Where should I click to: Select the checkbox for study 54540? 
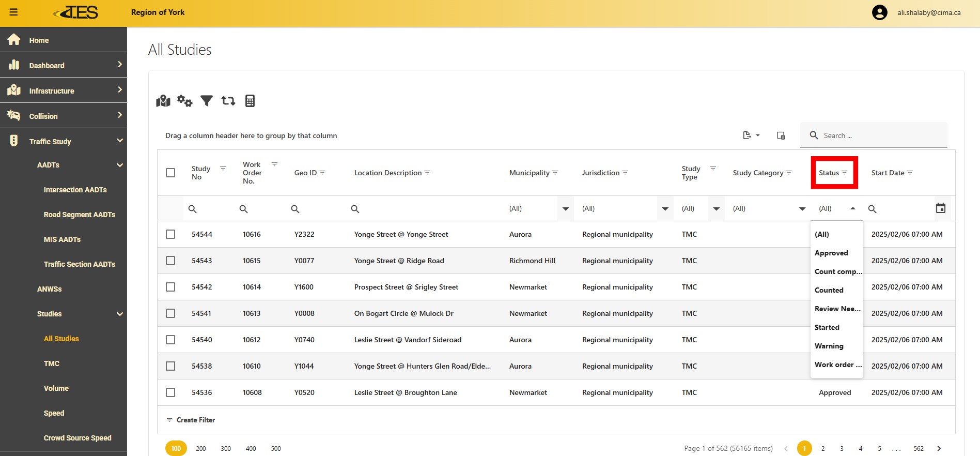tap(170, 340)
